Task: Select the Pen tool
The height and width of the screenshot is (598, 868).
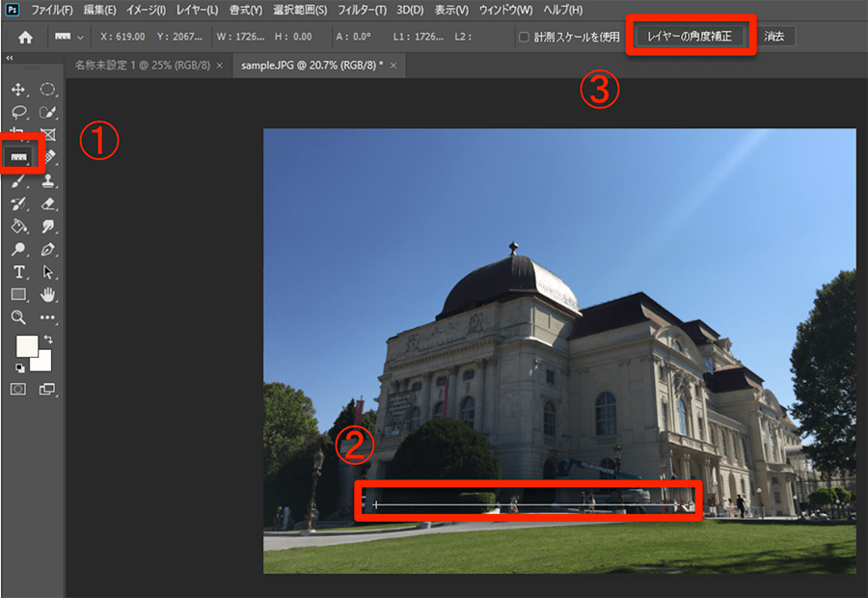Action: pos(48,250)
